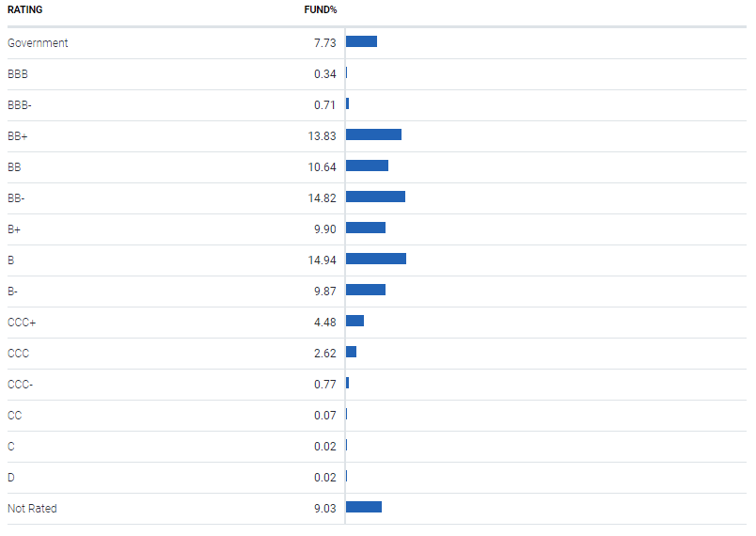This screenshot has height=536, width=756.
Task: Click the B- 9.87 bar
Action: point(366,290)
